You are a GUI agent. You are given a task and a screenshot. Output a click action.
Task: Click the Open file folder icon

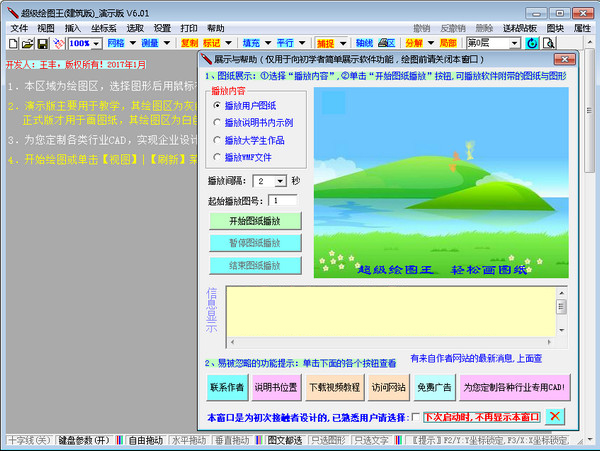(27, 44)
